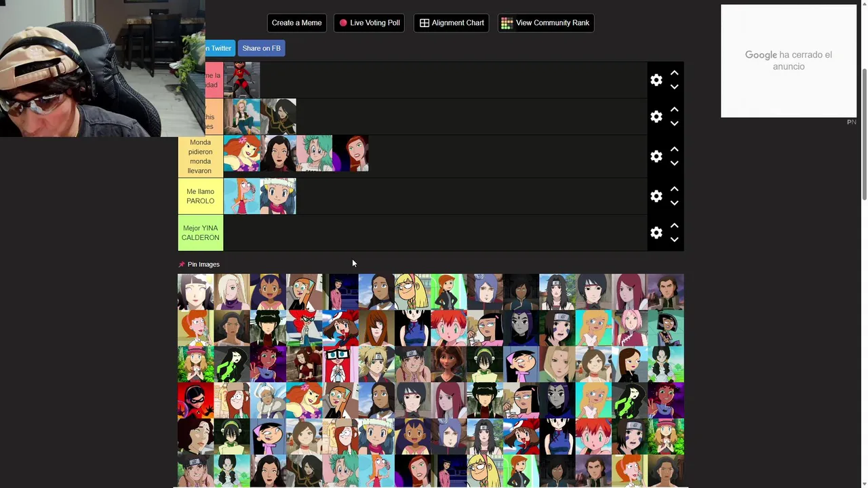
Task: Open settings gear for Monda pidieron tier
Action: click(x=656, y=156)
